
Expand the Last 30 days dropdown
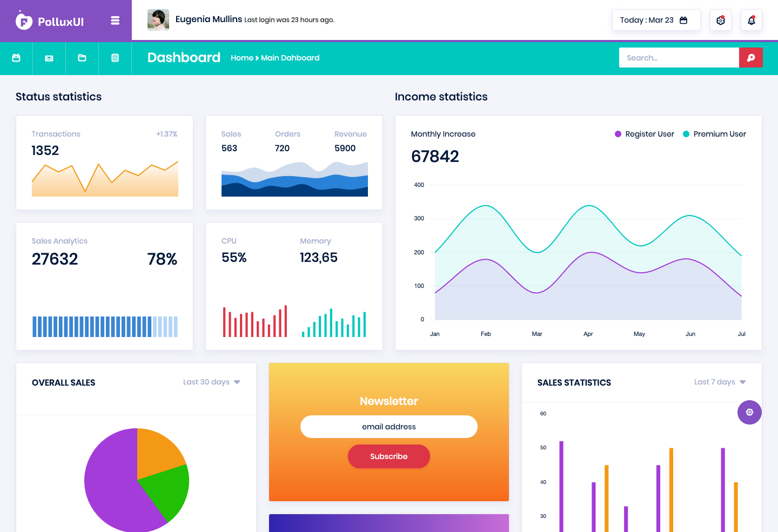pyautogui.click(x=212, y=382)
